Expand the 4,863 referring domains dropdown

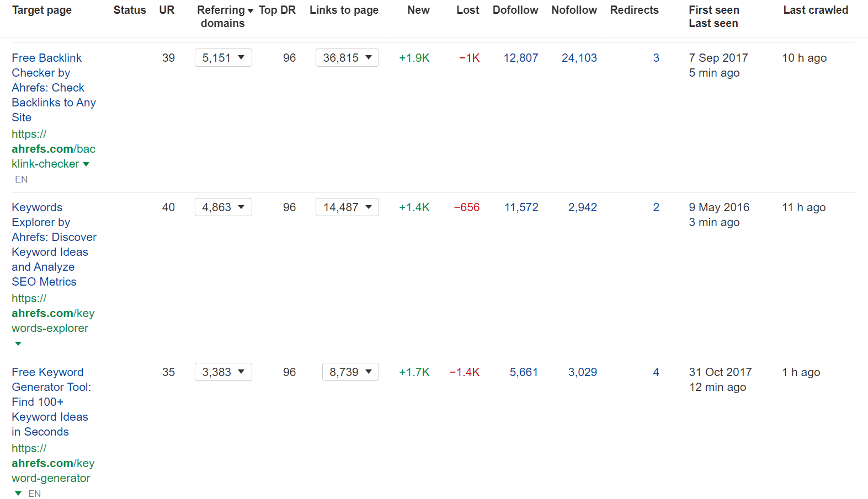[x=223, y=207]
